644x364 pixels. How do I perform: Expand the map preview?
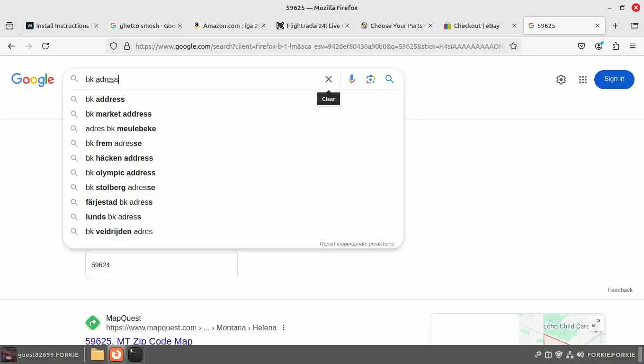(x=596, y=323)
